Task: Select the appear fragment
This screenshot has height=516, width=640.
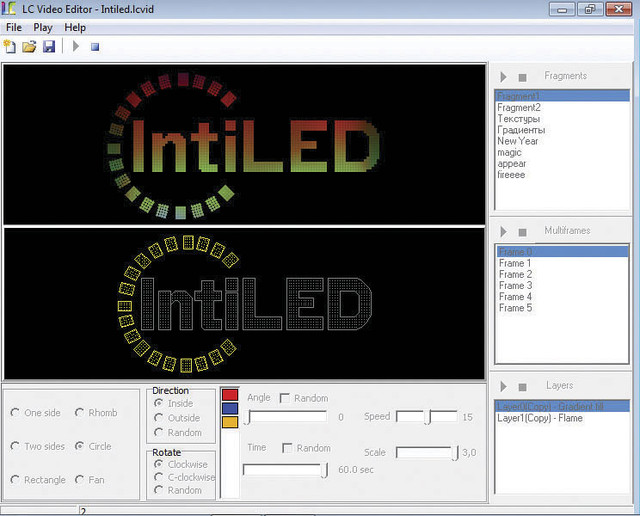Action: 562,164
